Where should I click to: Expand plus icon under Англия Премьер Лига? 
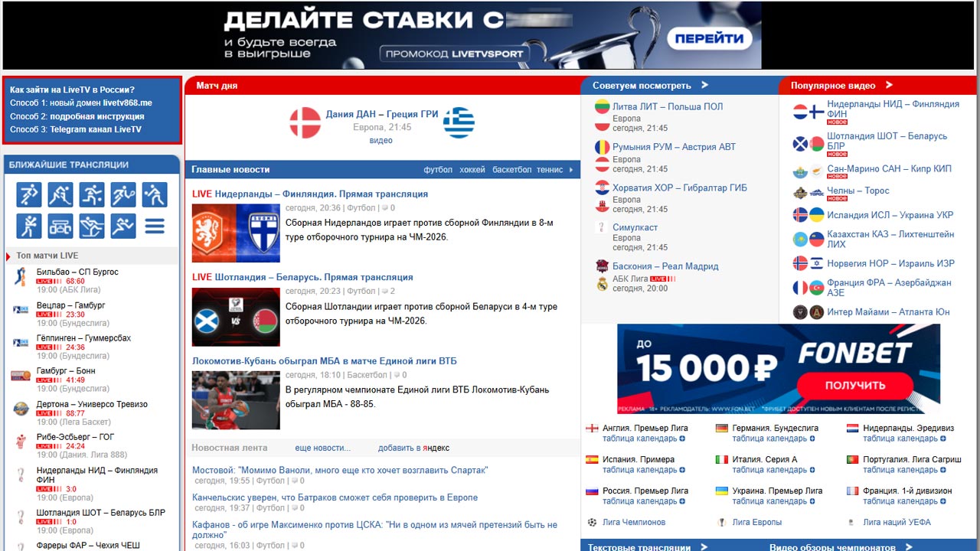coord(683,439)
